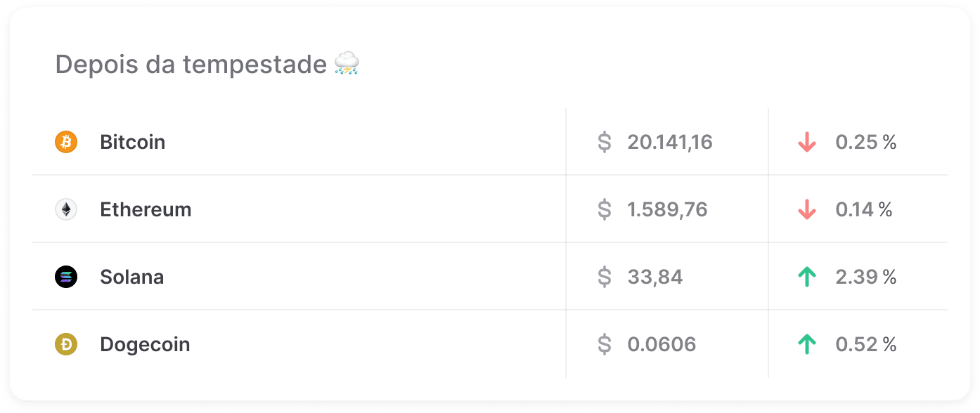
Task: Click the Solana logo icon
Action: (65, 276)
